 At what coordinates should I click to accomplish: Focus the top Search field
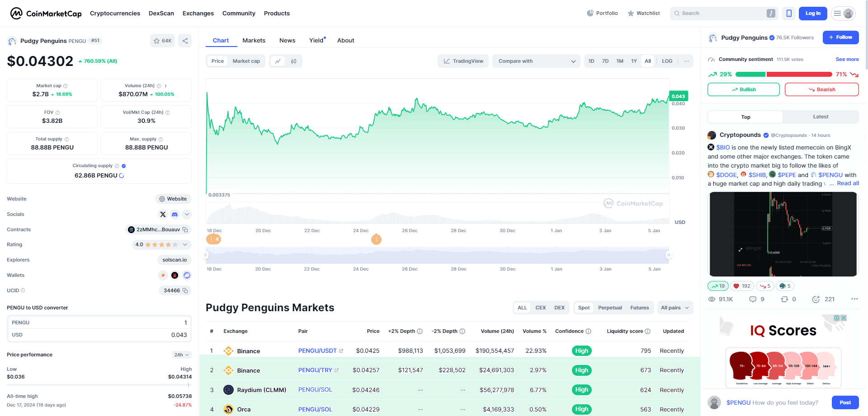[724, 14]
